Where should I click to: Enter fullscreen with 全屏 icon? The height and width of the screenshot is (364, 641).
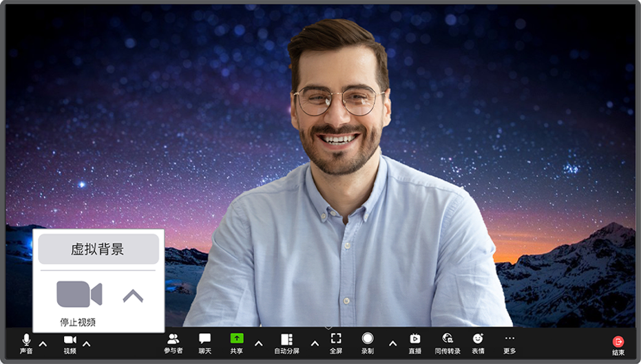335,339
